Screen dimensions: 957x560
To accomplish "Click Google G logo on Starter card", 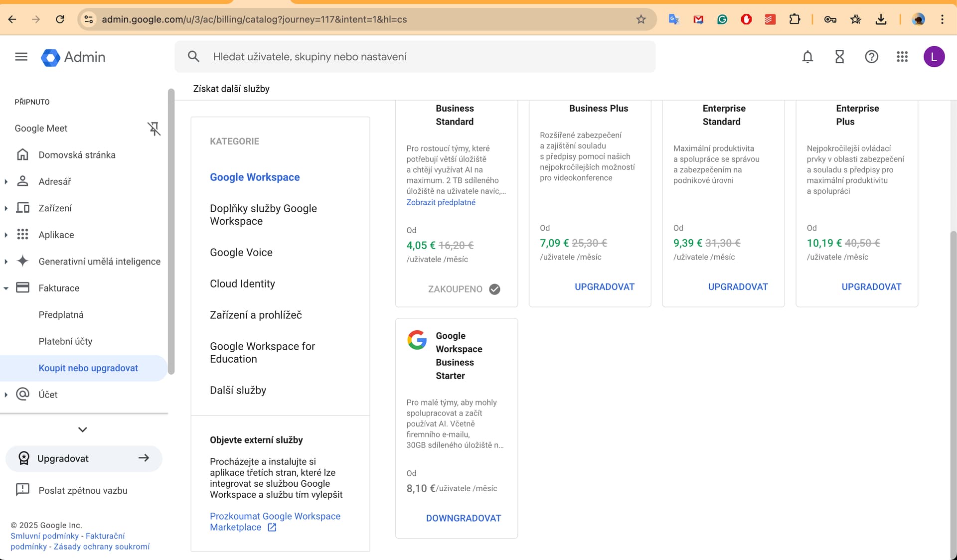I will (417, 340).
